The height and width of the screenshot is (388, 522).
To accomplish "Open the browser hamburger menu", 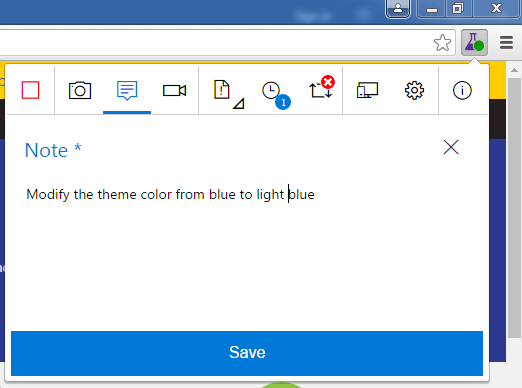I will point(506,42).
